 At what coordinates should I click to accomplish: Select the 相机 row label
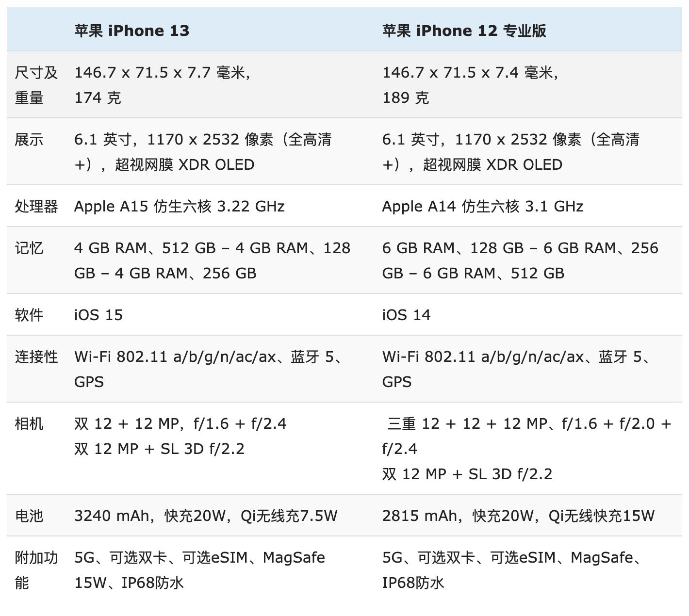29,423
